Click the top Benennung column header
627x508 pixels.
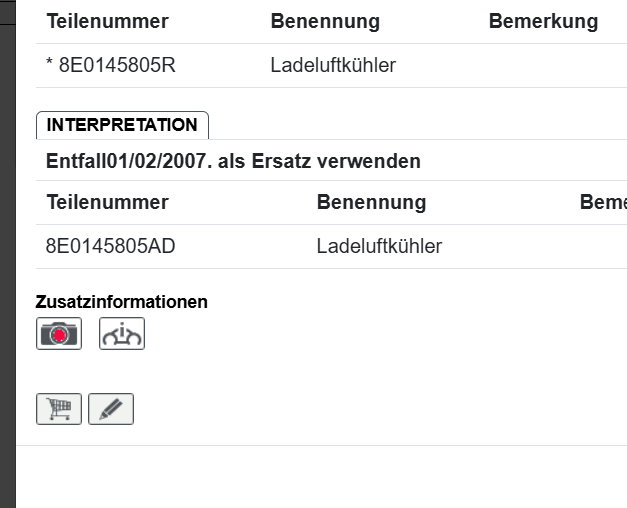325,21
